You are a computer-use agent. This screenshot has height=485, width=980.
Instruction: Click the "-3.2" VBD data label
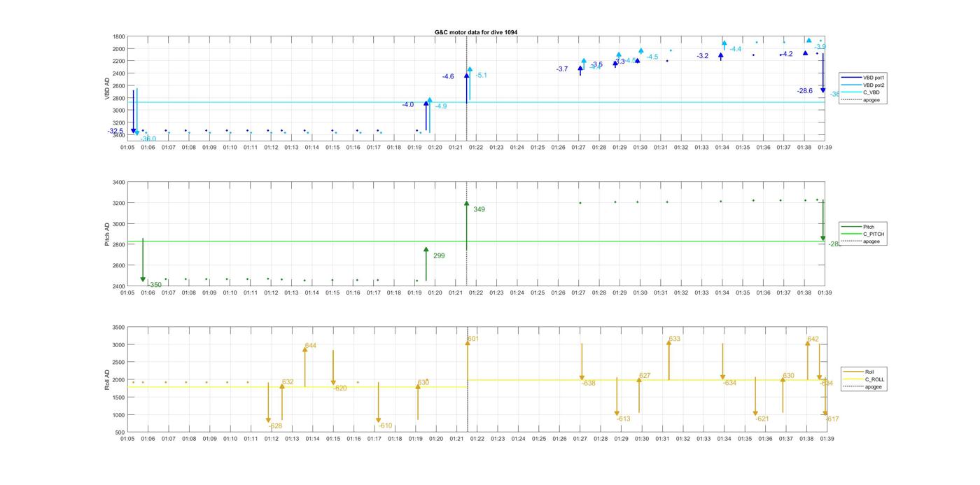pos(703,55)
